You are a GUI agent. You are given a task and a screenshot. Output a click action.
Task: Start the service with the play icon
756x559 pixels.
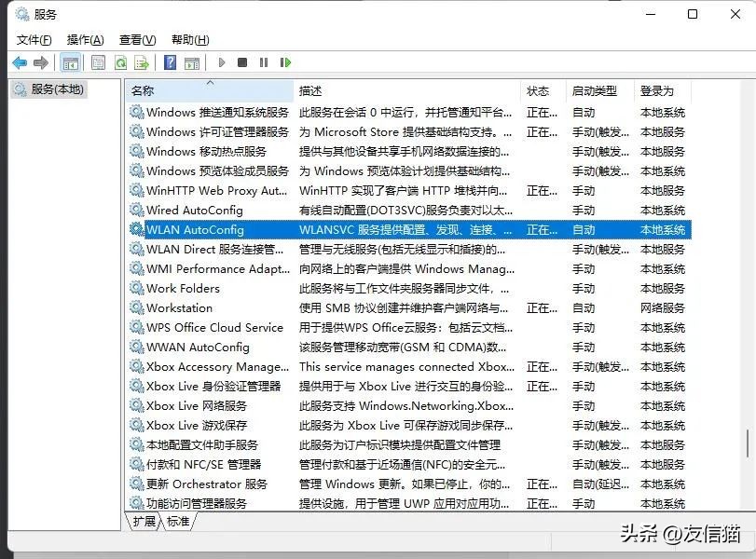coord(222,62)
